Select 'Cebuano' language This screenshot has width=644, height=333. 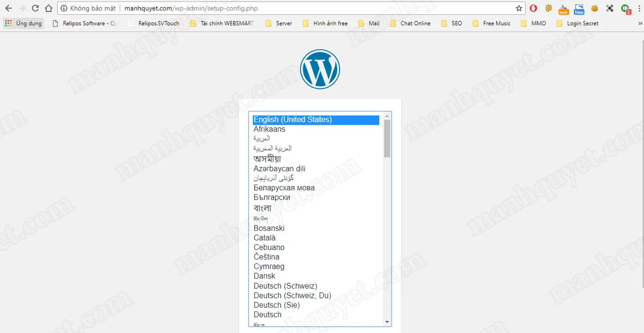(x=316, y=247)
